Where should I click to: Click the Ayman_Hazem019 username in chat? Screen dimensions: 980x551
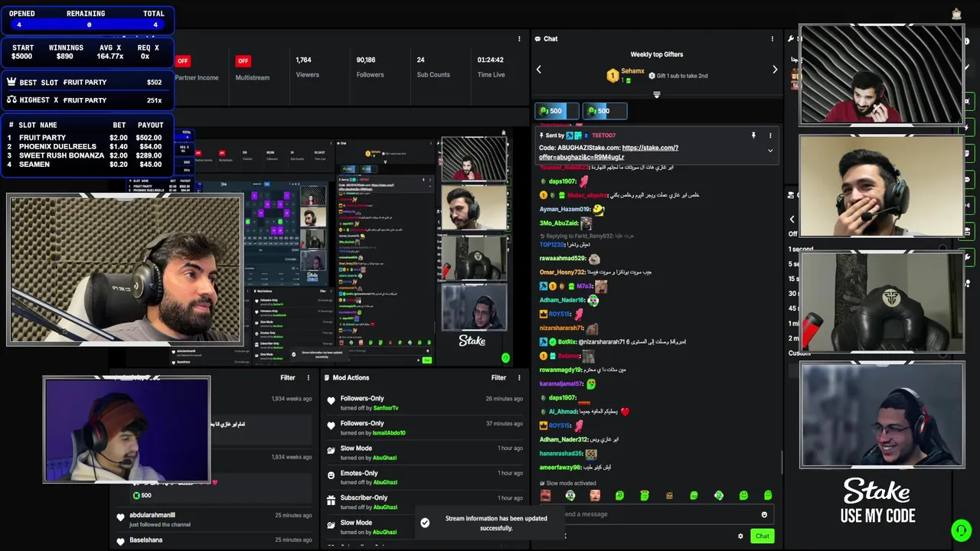pos(565,209)
